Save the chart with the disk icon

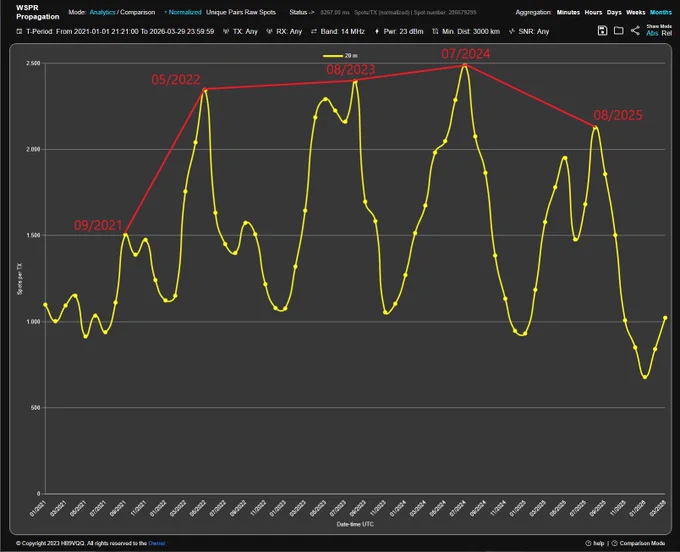[602, 31]
